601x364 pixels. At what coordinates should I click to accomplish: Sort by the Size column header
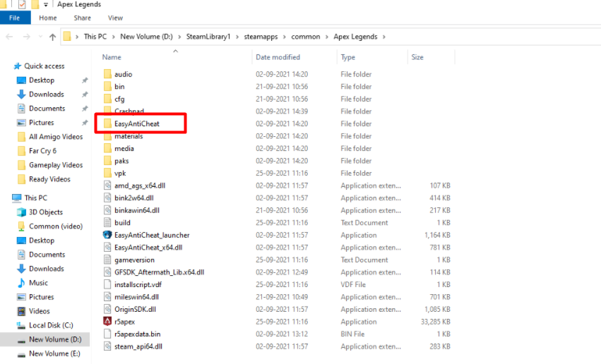[x=417, y=57]
